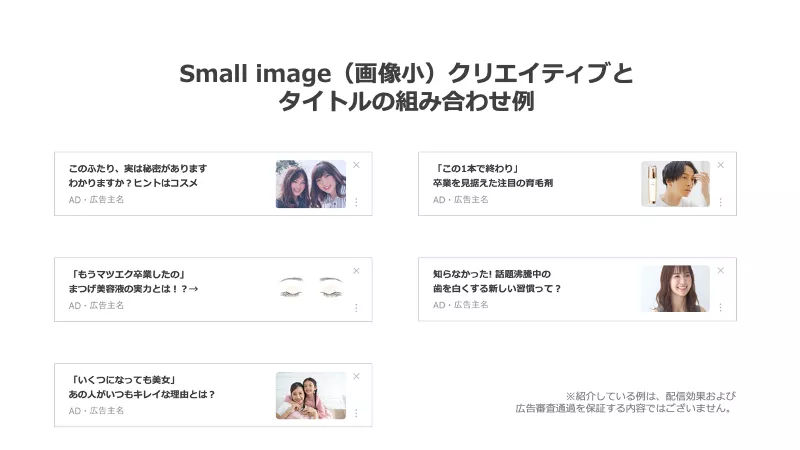Close the eyelash serum ad
Screen dimensions: 800x450
click(356, 271)
